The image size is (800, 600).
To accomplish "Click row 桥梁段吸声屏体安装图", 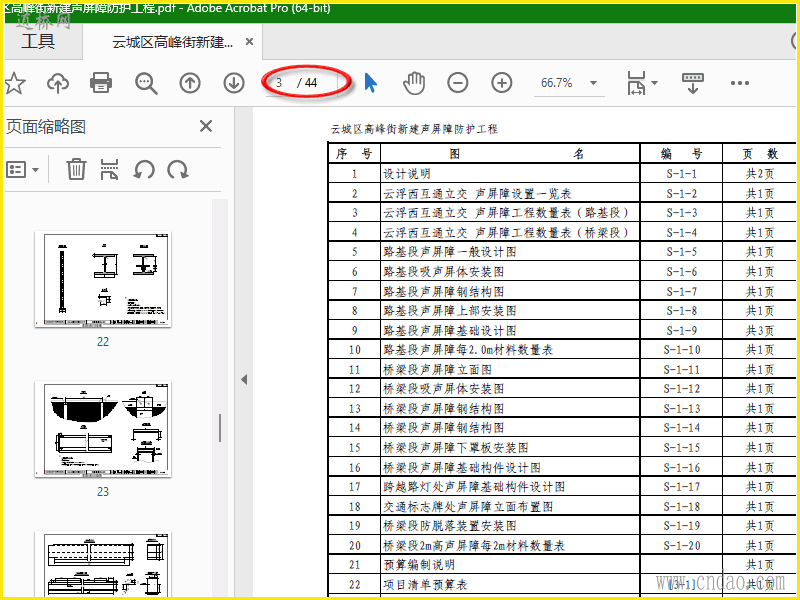I will 562,389.
